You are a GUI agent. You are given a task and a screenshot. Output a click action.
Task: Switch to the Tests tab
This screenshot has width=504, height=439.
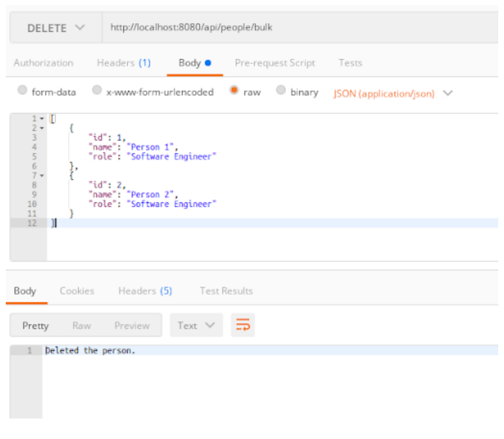pyautogui.click(x=350, y=63)
